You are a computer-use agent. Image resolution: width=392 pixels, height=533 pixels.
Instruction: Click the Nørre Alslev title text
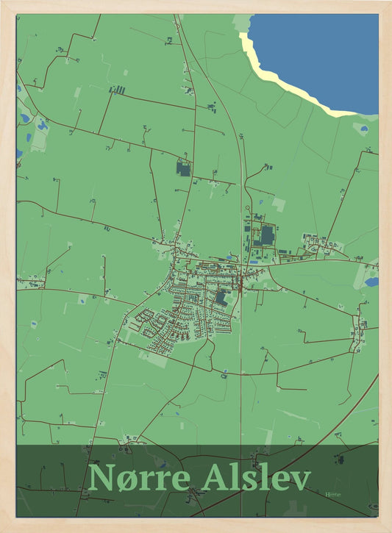pos(199,478)
